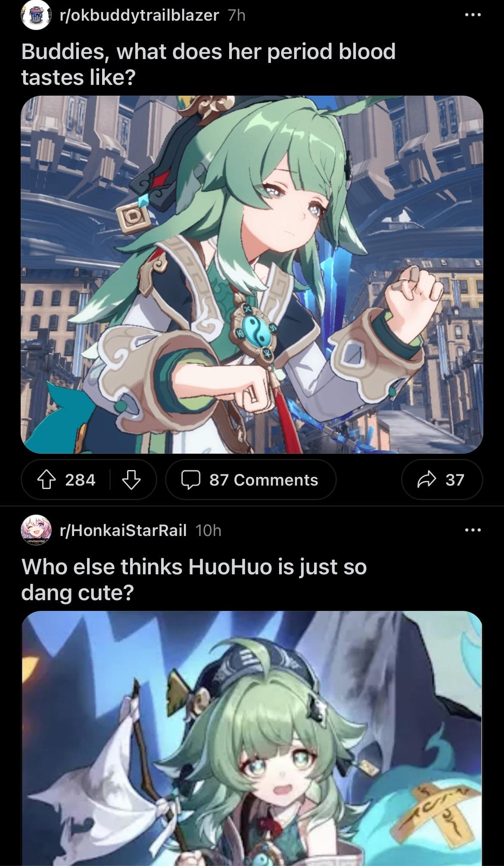Open the three-dot menu on the HonkaiStarRail post
The width and height of the screenshot is (504, 866).
tap(473, 530)
